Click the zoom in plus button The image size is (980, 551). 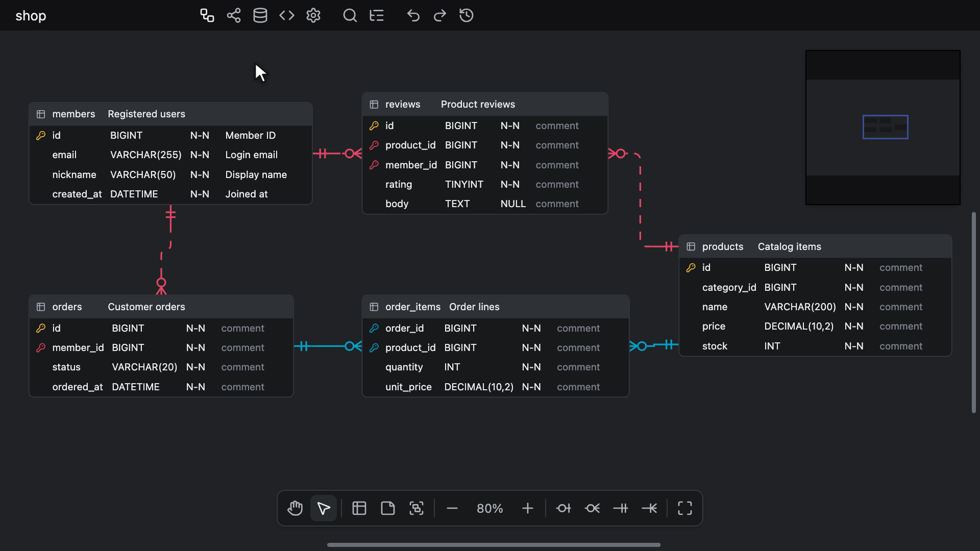coord(528,508)
